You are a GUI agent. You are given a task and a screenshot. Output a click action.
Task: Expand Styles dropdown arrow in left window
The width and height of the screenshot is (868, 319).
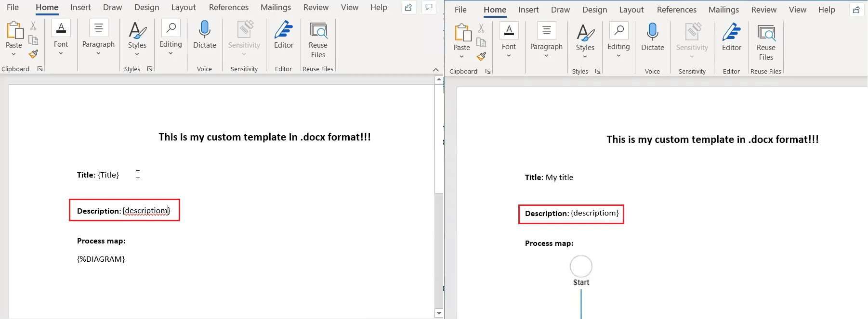[x=137, y=54]
